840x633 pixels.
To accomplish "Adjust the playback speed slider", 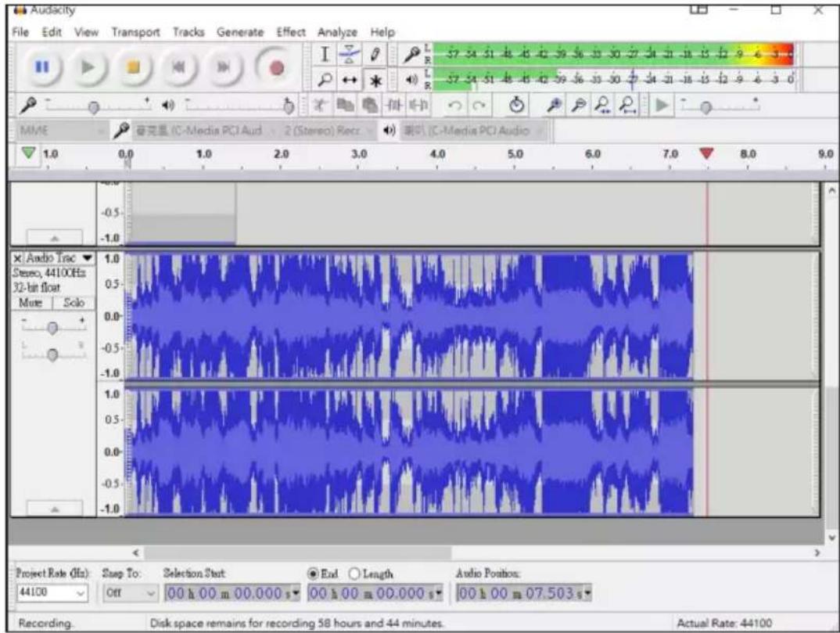I will [x=706, y=108].
